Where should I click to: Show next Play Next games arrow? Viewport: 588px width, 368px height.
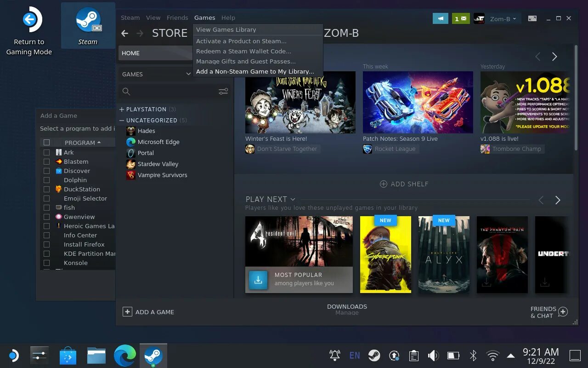pyautogui.click(x=558, y=200)
